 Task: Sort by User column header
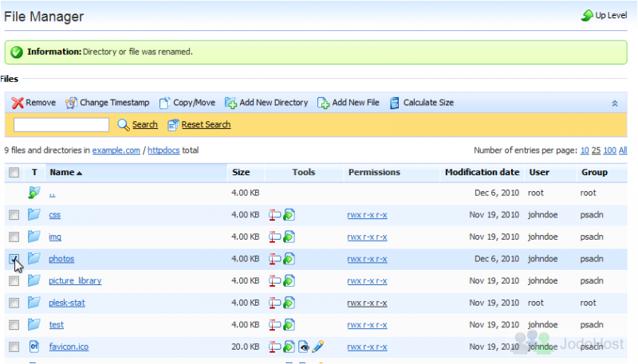(539, 172)
